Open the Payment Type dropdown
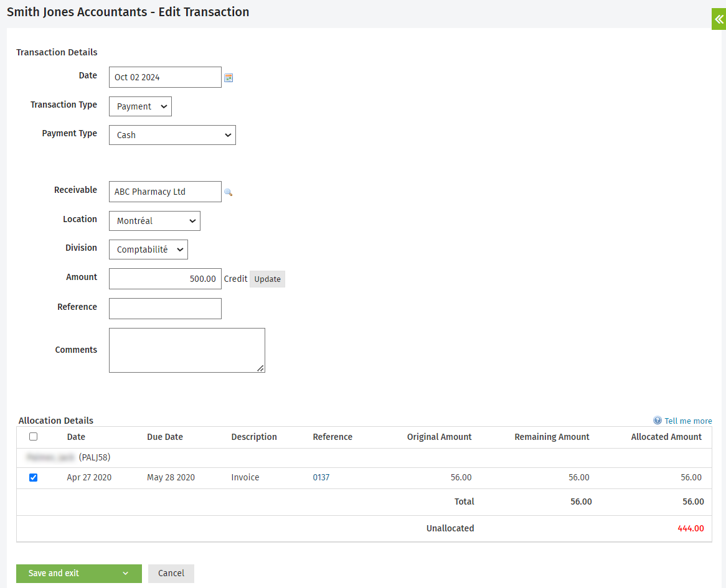 pos(172,135)
